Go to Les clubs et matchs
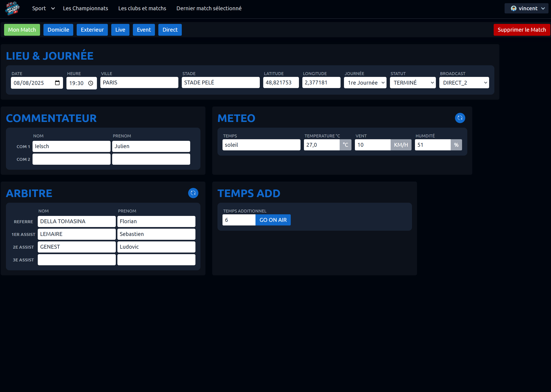This screenshot has height=392, width=551. (x=142, y=8)
